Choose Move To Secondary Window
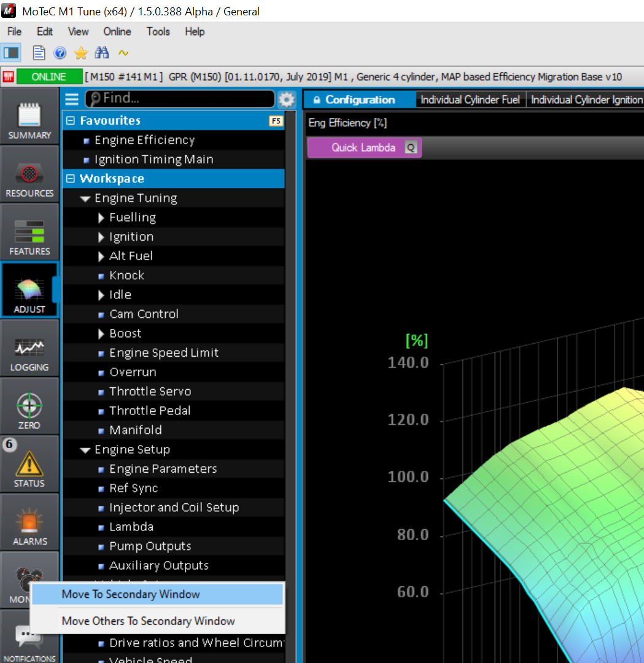The width and height of the screenshot is (644, 663). point(131,594)
